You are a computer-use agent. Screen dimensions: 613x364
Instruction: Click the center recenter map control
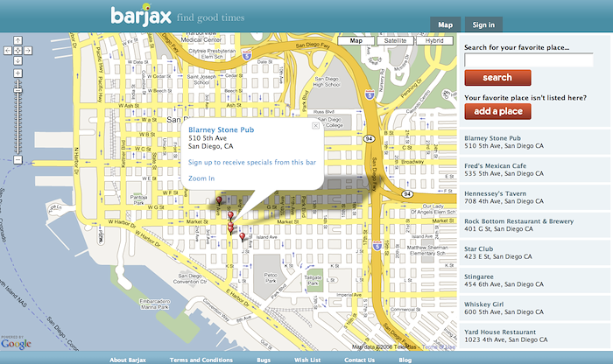[x=18, y=51]
